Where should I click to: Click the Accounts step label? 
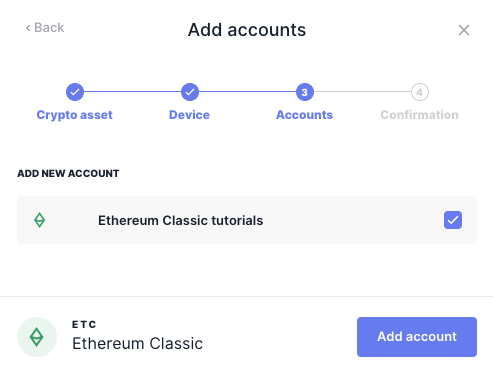[x=304, y=115]
